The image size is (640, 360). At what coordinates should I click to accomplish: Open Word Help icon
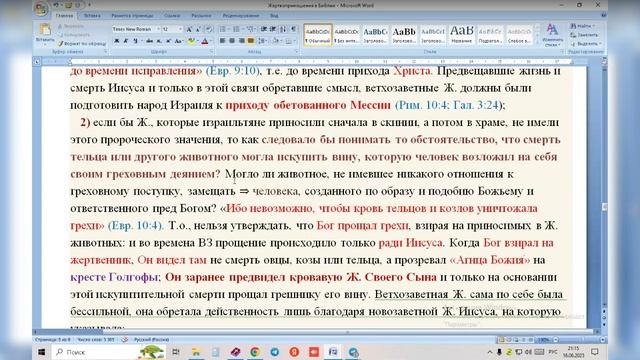pyautogui.click(x=603, y=16)
